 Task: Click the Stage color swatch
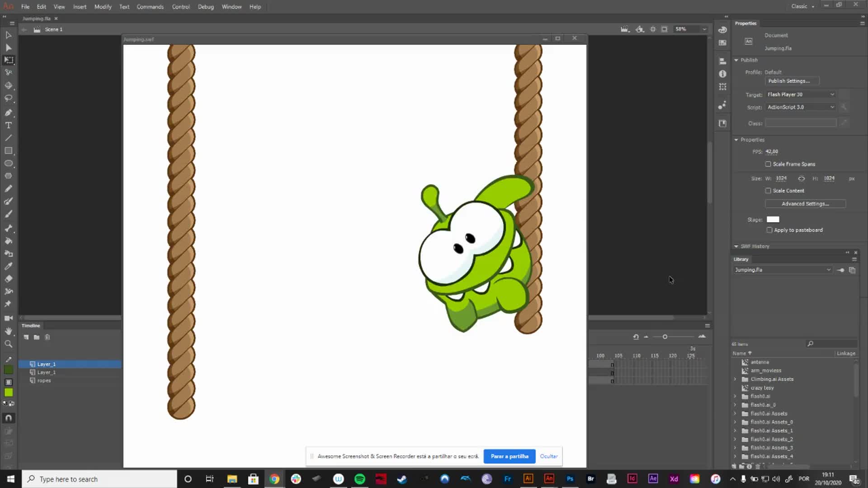click(x=773, y=220)
